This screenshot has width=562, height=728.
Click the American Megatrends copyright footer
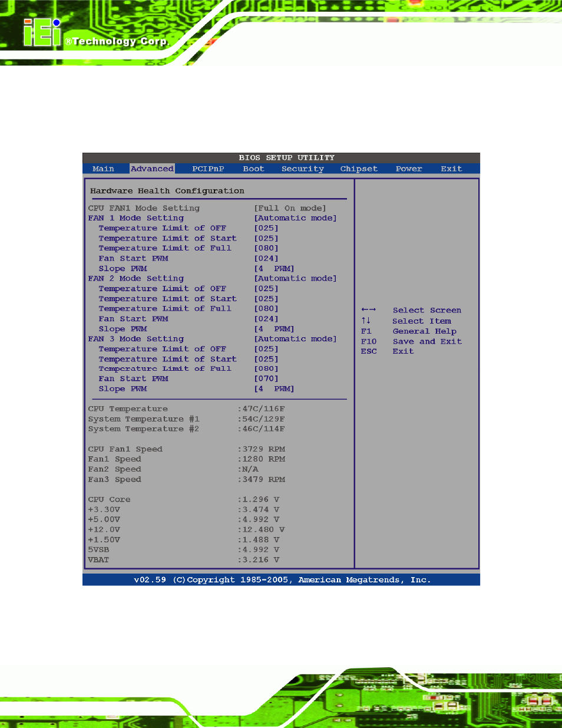click(x=282, y=580)
